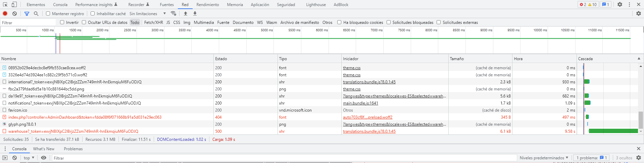This screenshot has height=163, width=644.
Task: Click the Estado column header
Action: (246, 58)
